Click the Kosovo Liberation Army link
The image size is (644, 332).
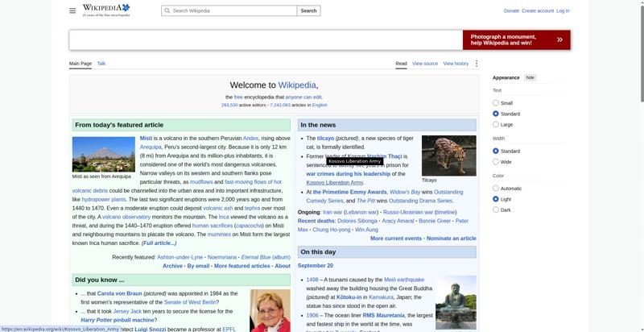click(334, 182)
